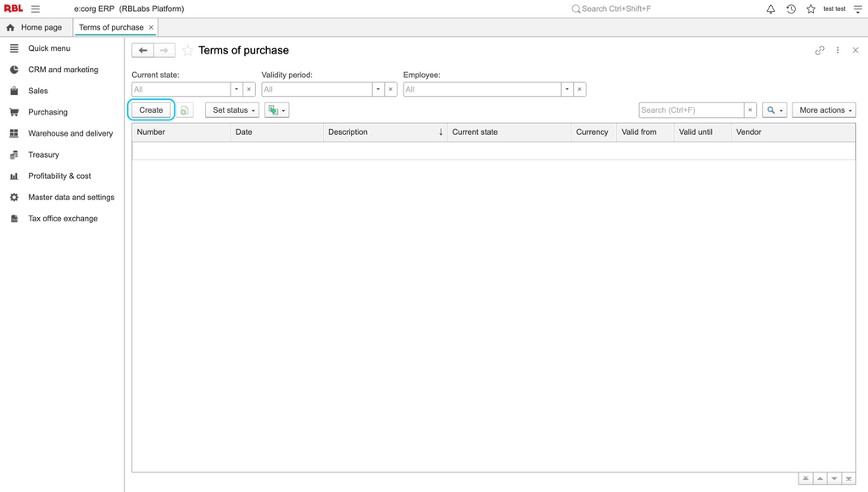Jump to list top with first-row arrow

tap(805, 478)
